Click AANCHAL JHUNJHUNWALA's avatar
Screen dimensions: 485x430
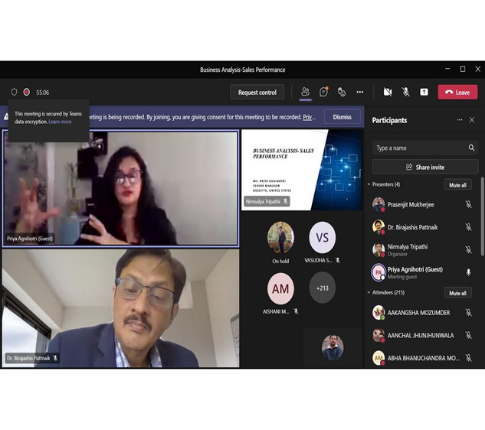(x=379, y=335)
